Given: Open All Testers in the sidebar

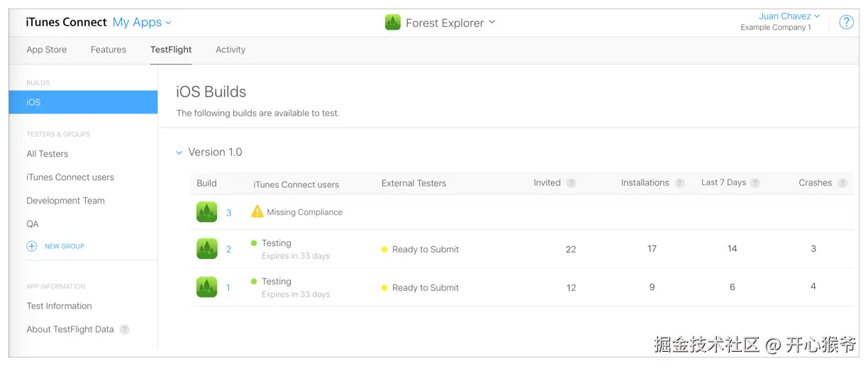Looking at the screenshot, I should coord(48,154).
